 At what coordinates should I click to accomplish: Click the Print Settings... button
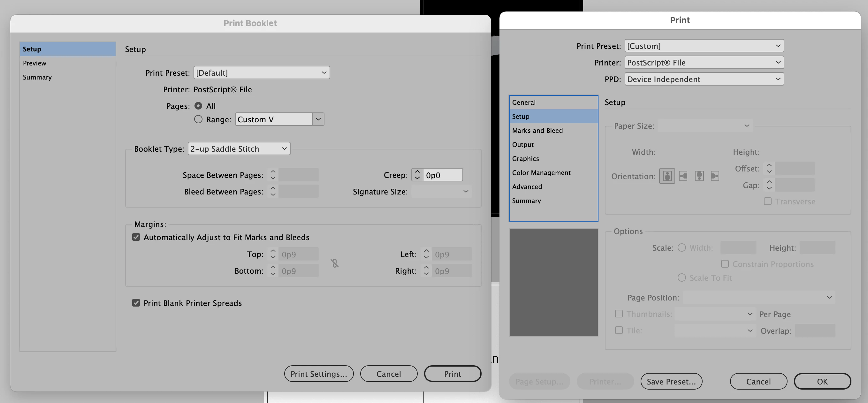[318, 374]
